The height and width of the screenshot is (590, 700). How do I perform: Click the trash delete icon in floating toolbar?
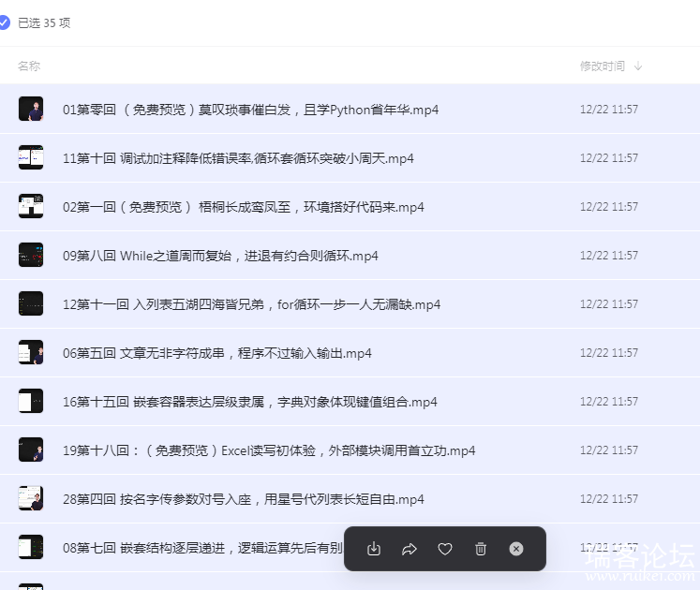click(x=481, y=549)
